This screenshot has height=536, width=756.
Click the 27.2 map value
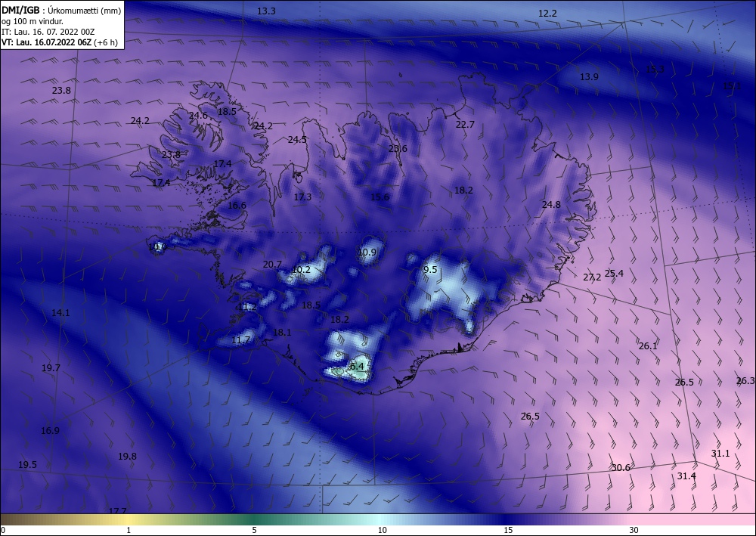[592, 277]
